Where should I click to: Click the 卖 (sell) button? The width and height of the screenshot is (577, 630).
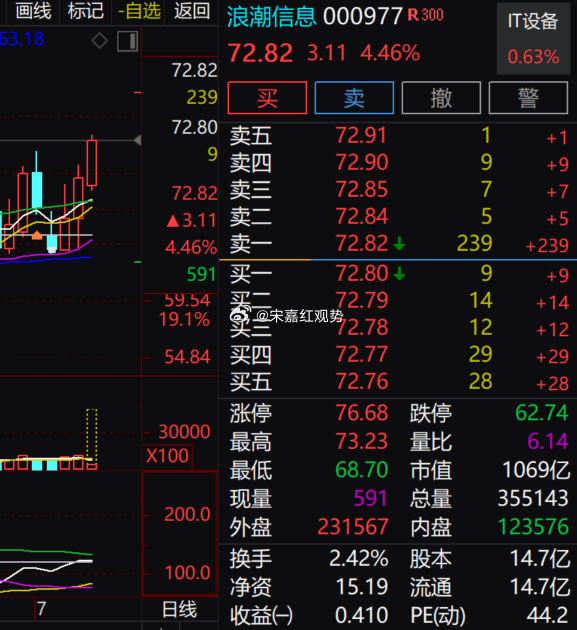(354, 98)
